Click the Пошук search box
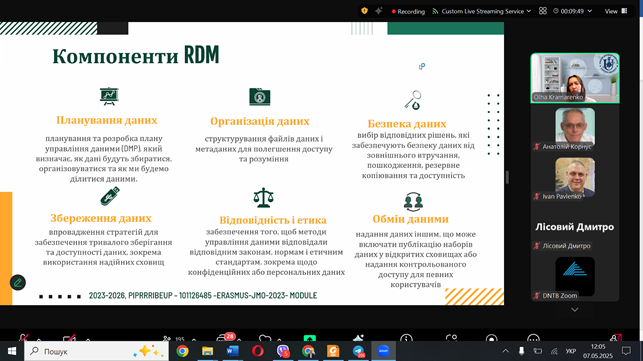The image size is (643, 361). [97, 351]
